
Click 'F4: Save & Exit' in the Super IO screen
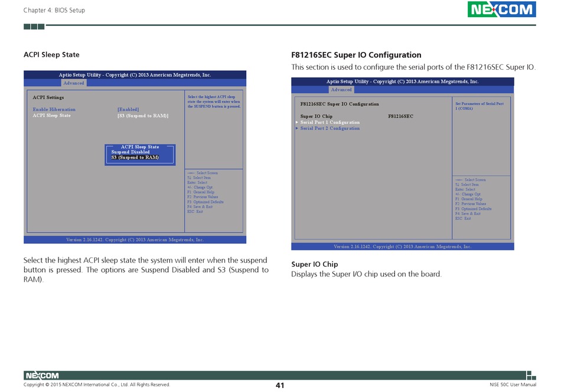point(468,214)
